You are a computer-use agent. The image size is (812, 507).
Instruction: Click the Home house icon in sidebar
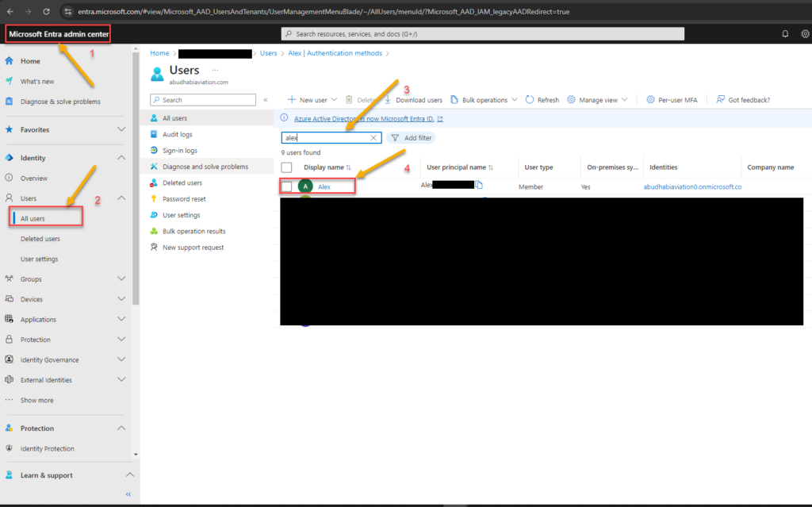(9, 60)
